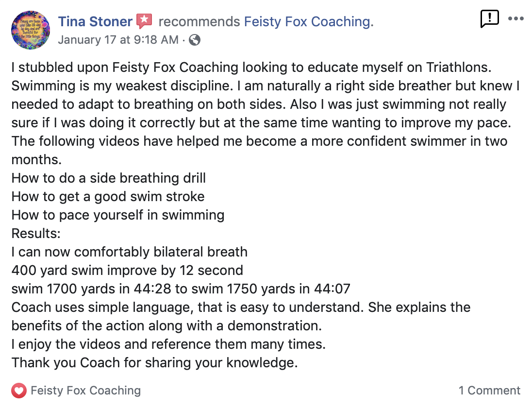The image size is (532, 410).
Task: Open Tina Stoner's profile picture
Action: [x=31, y=30]
